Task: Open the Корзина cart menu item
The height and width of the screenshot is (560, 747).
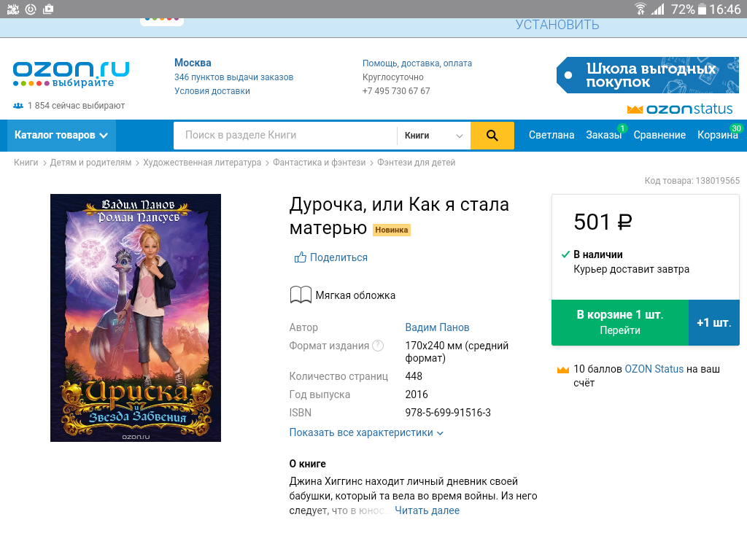Action: pyautogui.click(x=718, y=135)
